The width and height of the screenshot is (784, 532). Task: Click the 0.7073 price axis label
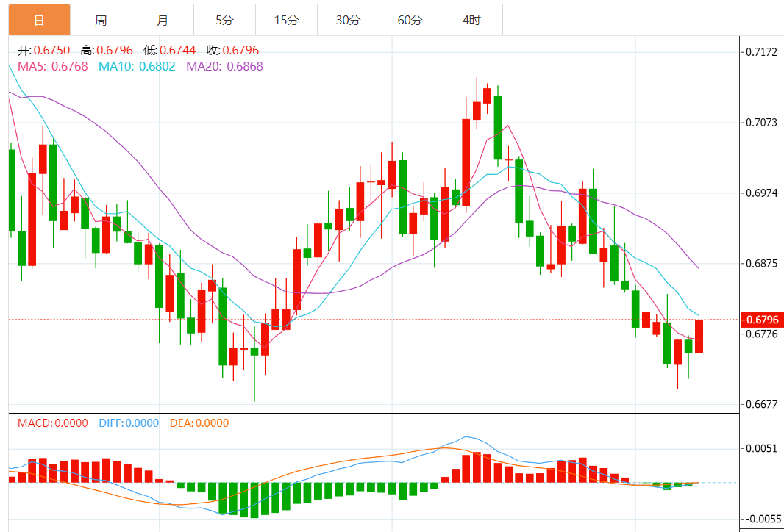761,123
